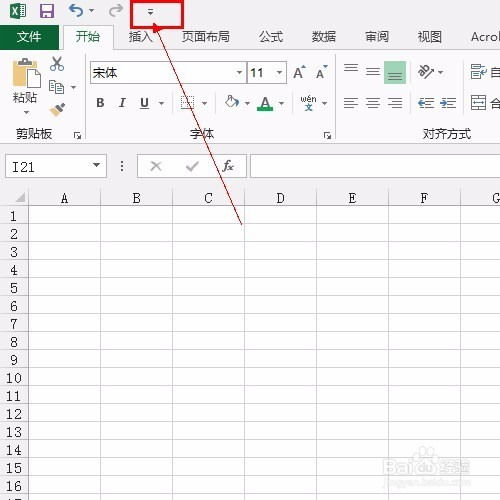Click the wrap text icon
Viewport: 500px width, 500px height.
[479, 71]
